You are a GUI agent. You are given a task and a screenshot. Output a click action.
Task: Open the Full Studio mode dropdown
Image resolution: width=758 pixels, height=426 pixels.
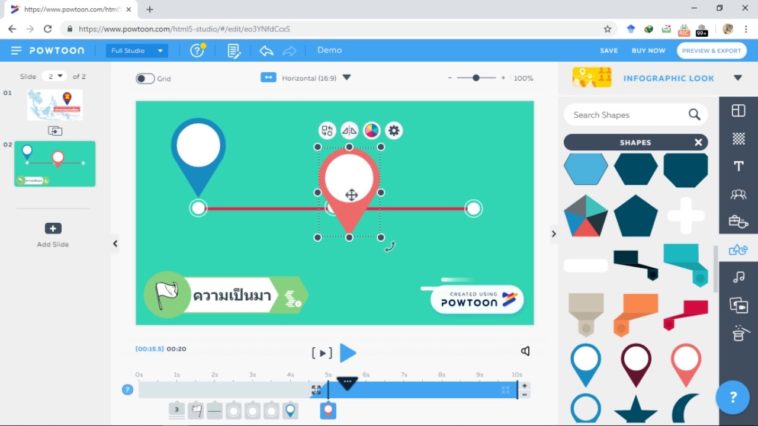point(137,50)
